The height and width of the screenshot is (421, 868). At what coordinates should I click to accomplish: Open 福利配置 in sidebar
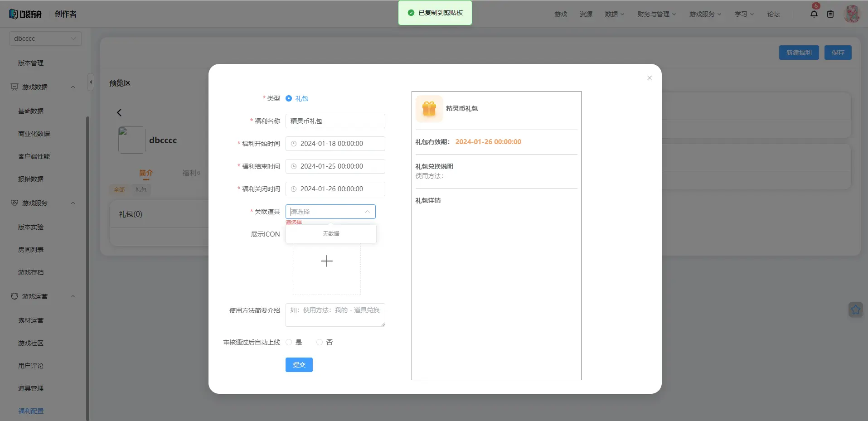31,411
